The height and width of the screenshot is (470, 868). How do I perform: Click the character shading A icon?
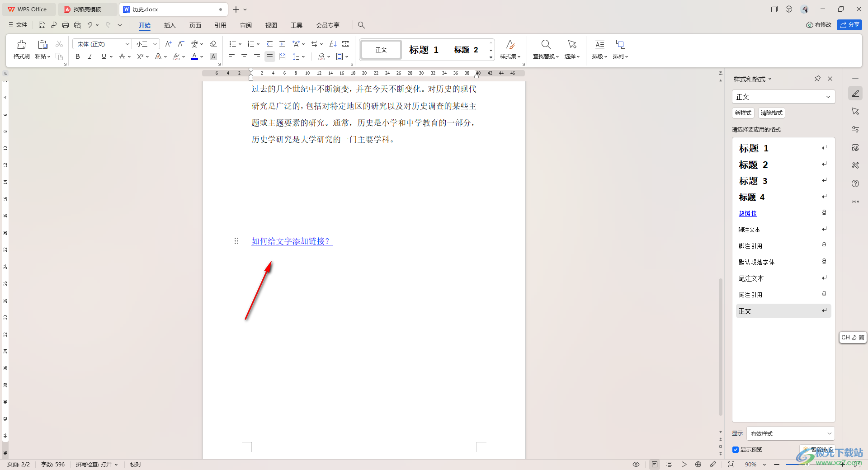[213, 56]
